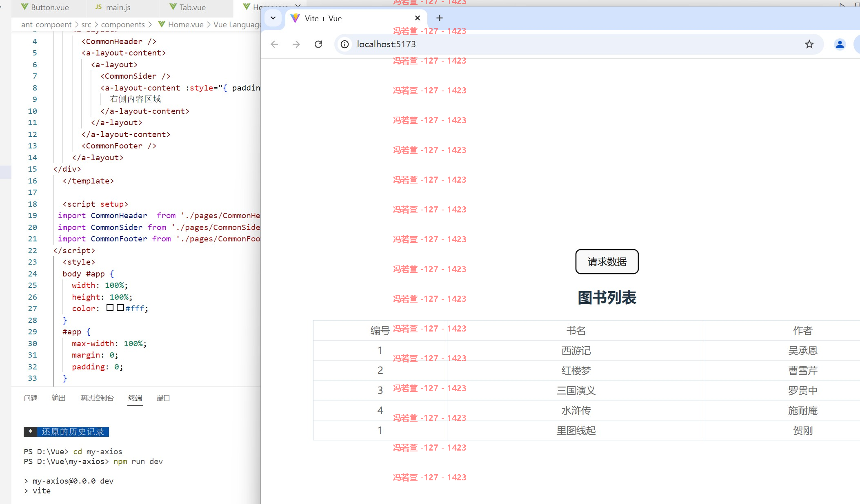
Task: Open a new browser tab
Action: coord(440,18)
